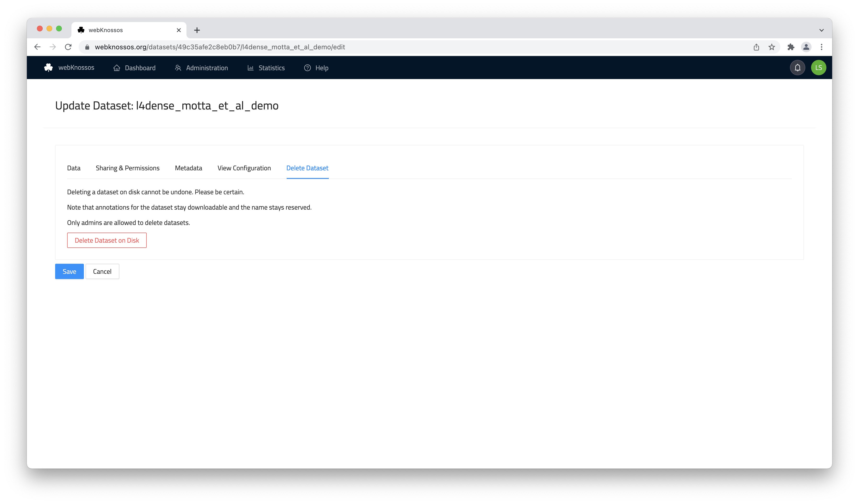Open Chrome's three-dot menu
This screenshot has height=504, width=859.
click(822, 47)
